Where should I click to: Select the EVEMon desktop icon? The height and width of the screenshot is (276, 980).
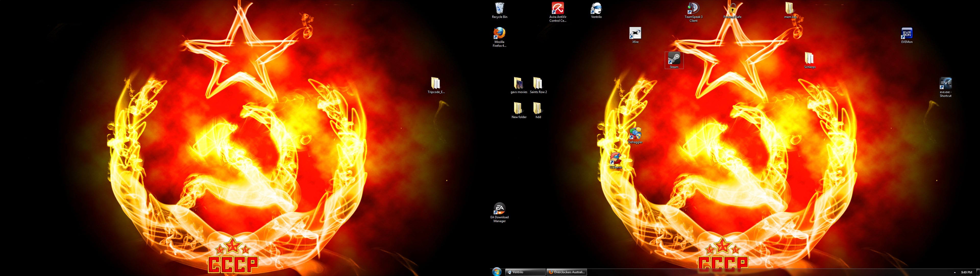(906, 36)
